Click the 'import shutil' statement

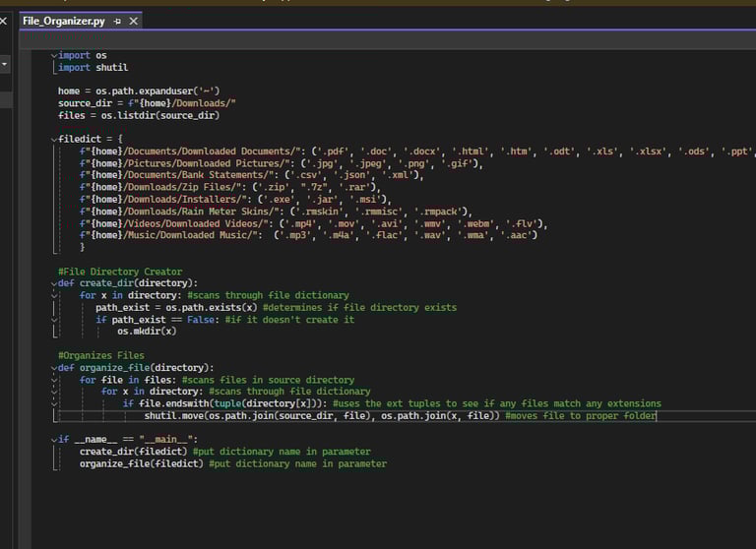[x=88, y=67]
